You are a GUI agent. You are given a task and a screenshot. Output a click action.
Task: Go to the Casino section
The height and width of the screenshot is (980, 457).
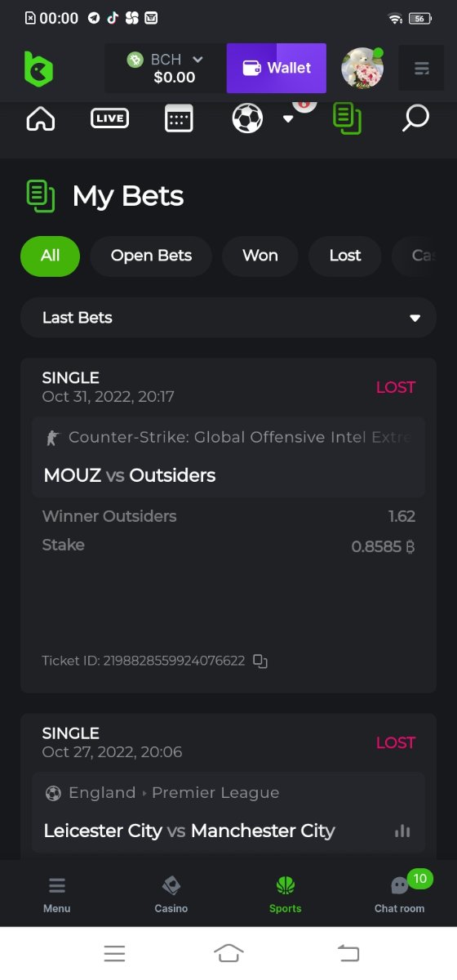pyautogui.click(x=171, y=893)
